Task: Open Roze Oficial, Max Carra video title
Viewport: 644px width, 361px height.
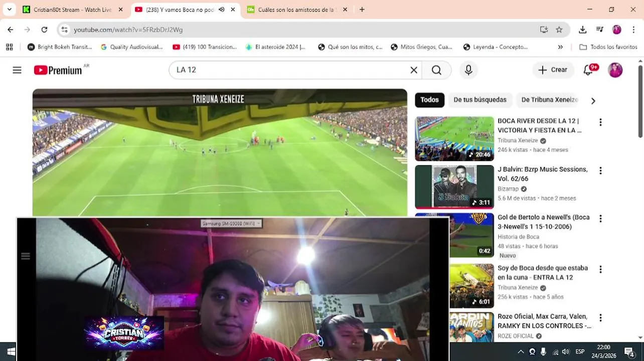Action: pos(544,321)
